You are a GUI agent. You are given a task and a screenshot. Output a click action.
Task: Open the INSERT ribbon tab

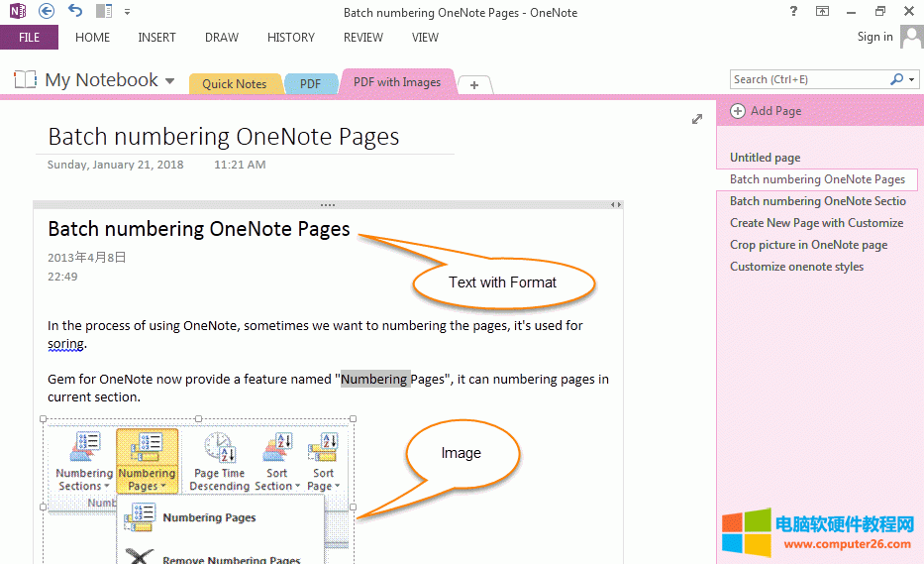pos(156,38)
